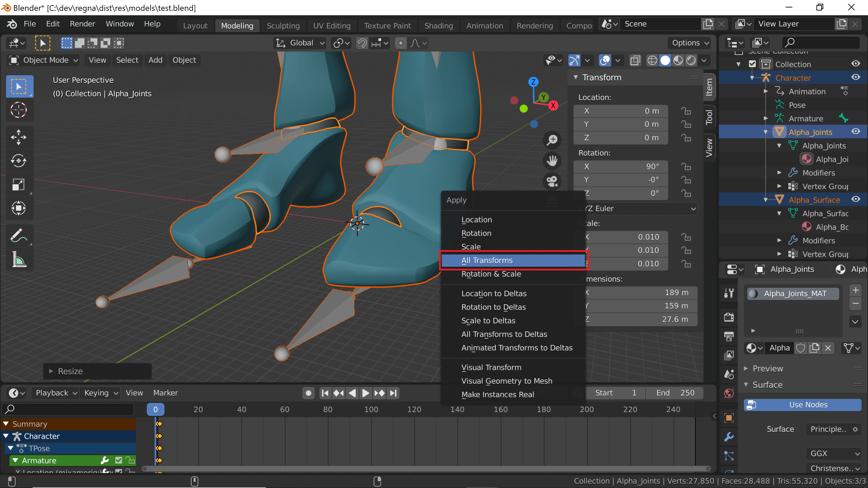
Task: Toggle auto keying record button
Action: [308, 393]
